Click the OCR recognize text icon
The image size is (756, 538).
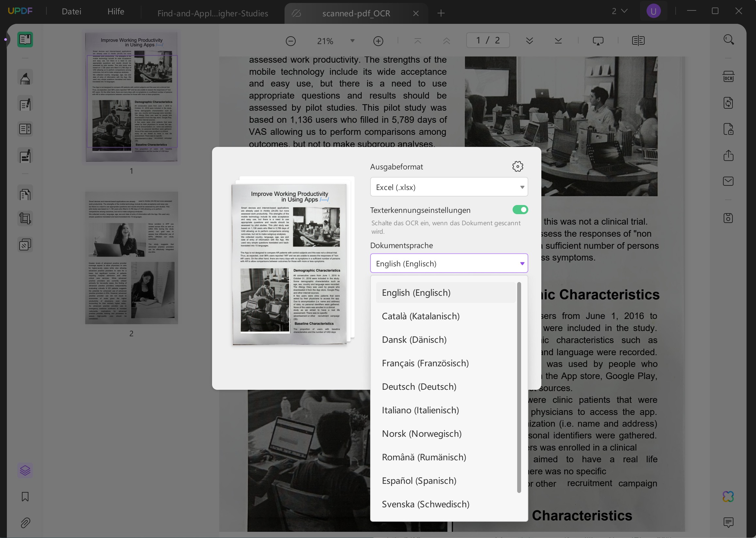point(728,76)
